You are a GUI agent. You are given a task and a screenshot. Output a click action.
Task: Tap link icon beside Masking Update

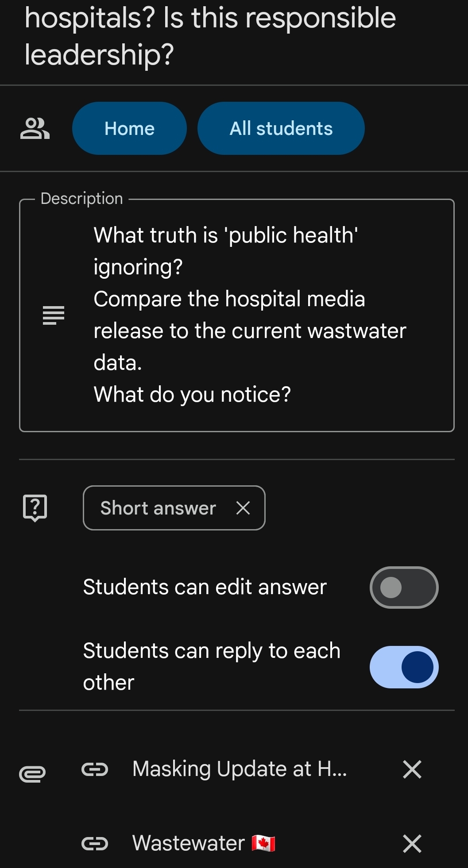[x=95, y=769]
